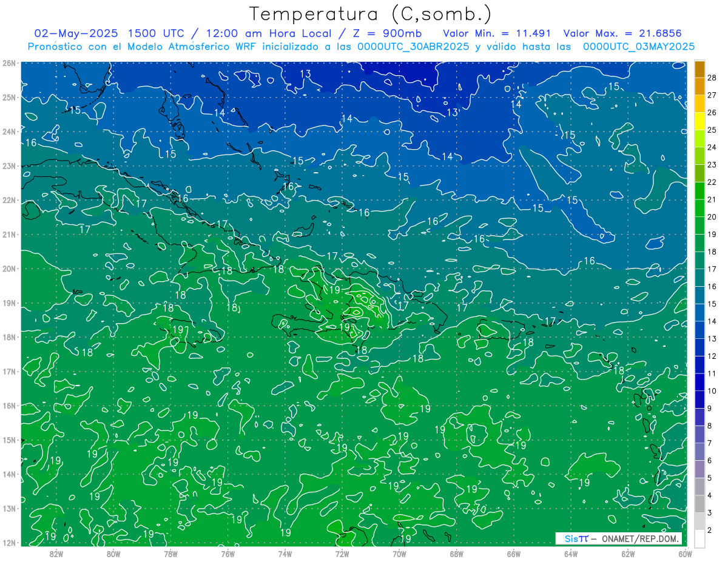Click the orange swatch between 27 and 28
Image resolution: width=728 pixels, height=562 pixels.
[699, 86]
